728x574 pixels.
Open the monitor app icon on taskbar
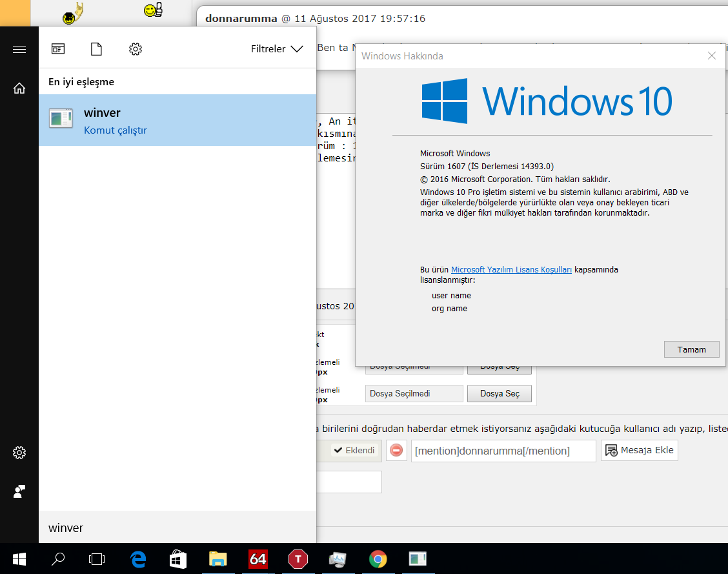(338, 559)
